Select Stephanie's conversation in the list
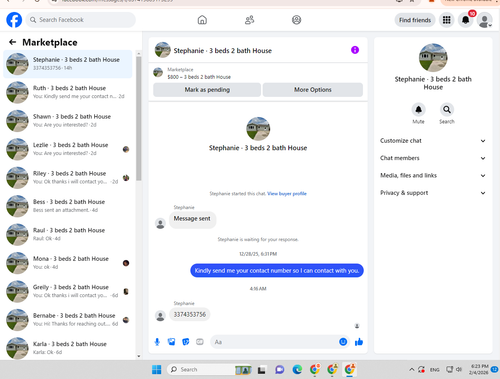Image resolution: width=500 pixels, height=379 pixels. click(68, 64)
